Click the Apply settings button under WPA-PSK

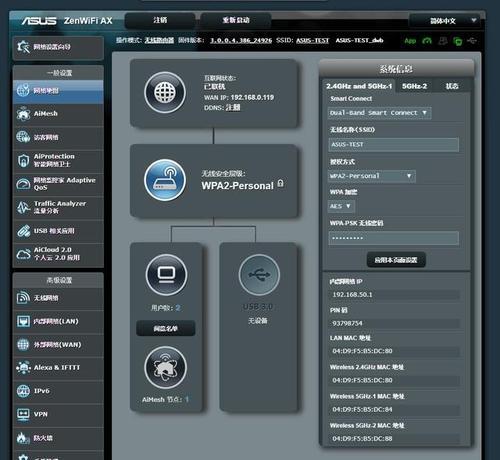point(396,260)
